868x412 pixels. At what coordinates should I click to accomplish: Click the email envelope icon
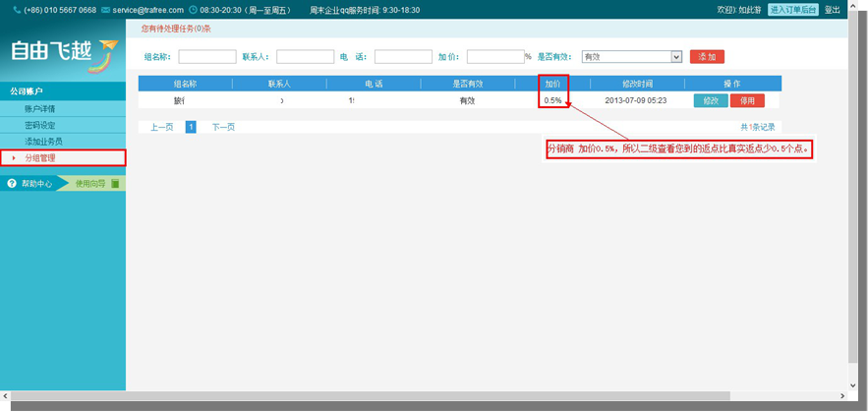click(105, 9)
